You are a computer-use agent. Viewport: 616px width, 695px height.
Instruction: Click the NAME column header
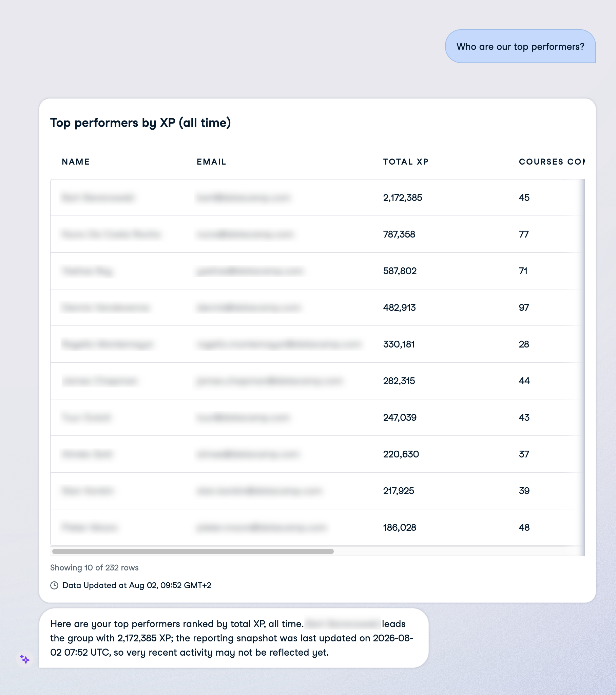pyautogui.click(x=76, y=162)
